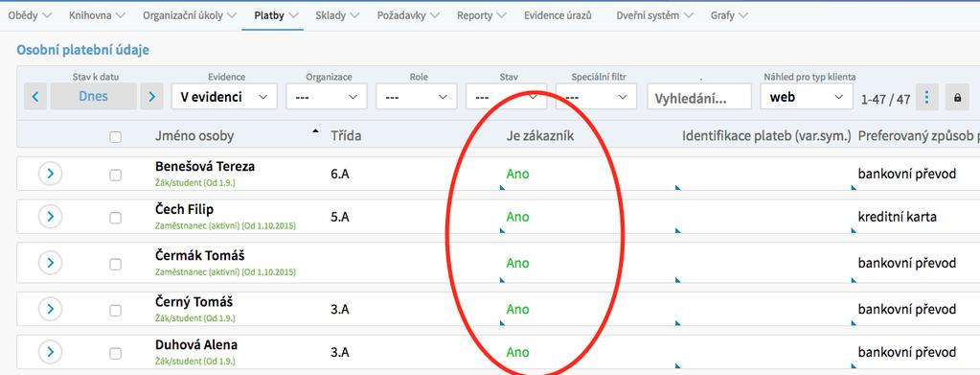Sort by Jméno osoby ascending arrow

click(315, 130)
